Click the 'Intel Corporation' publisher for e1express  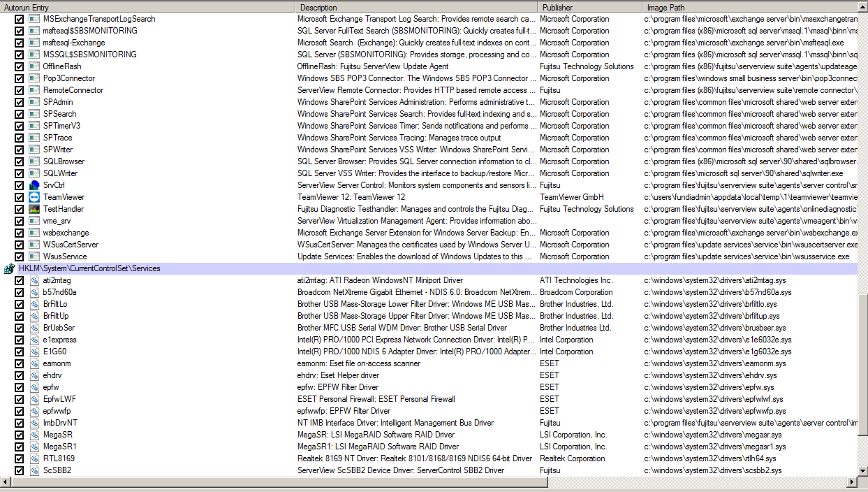[x=566, y=340]
